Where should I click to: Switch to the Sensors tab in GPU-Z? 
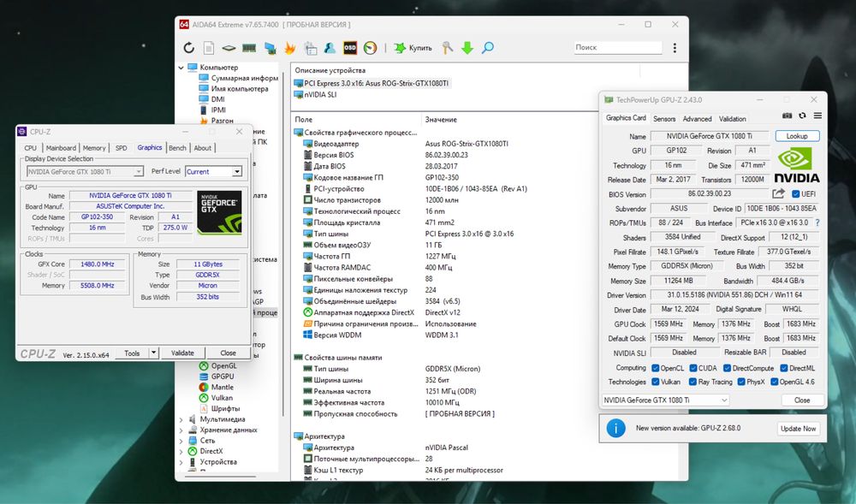tap(663, 119)
